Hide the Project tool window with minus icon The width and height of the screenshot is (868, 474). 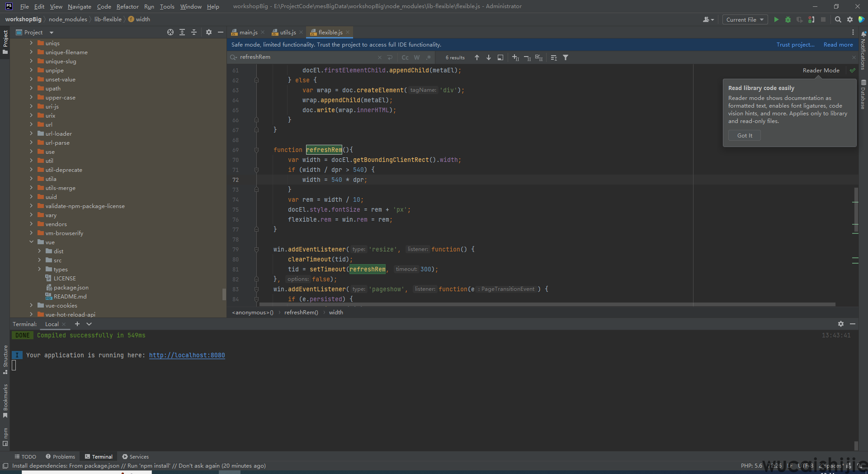(x=221, y=32)
